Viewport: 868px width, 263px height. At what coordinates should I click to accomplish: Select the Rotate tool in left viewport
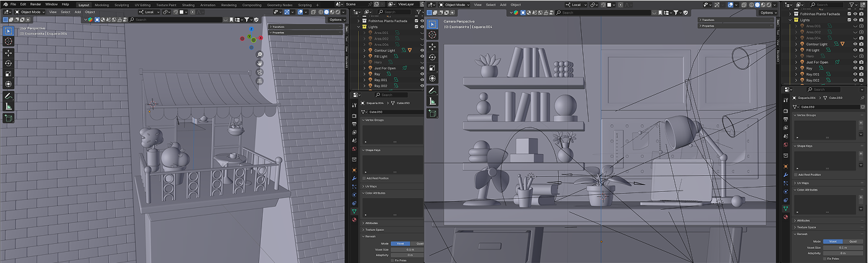coord(9,64)
